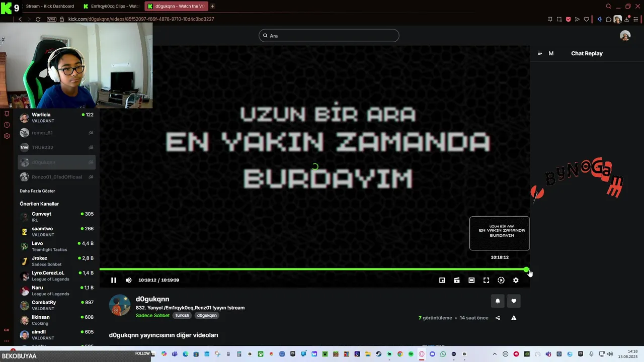644x362 pixels.
Task: Click Jrokez's channel avatar
Action: (x=24, y=261)
